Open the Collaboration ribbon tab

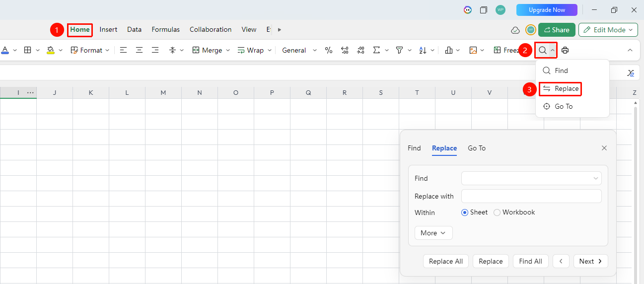pyautogui.click(x=211, y=29)
